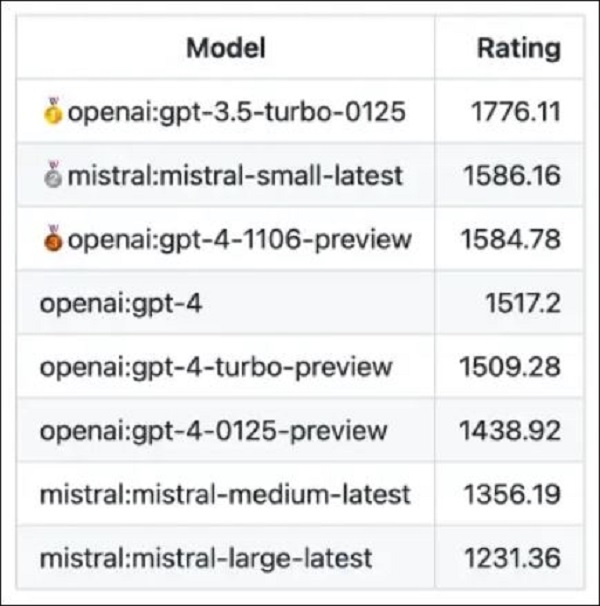
Task: Select the mistral:mistral-small-latest model name
Action: tap(236, 176)
